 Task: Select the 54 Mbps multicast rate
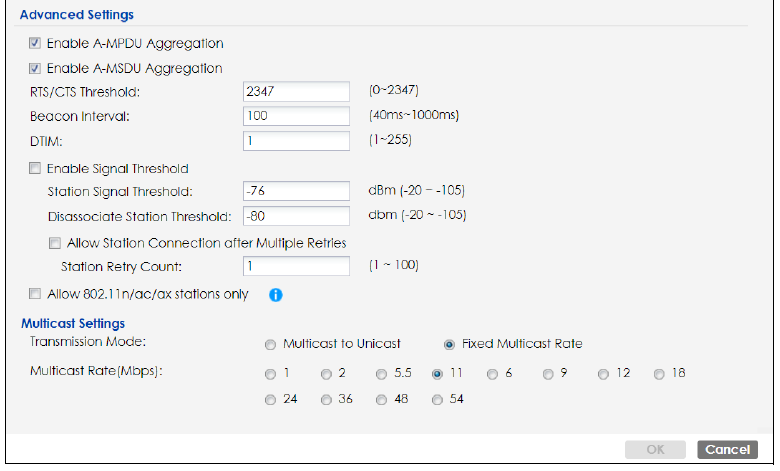click(x=437, y=400)
